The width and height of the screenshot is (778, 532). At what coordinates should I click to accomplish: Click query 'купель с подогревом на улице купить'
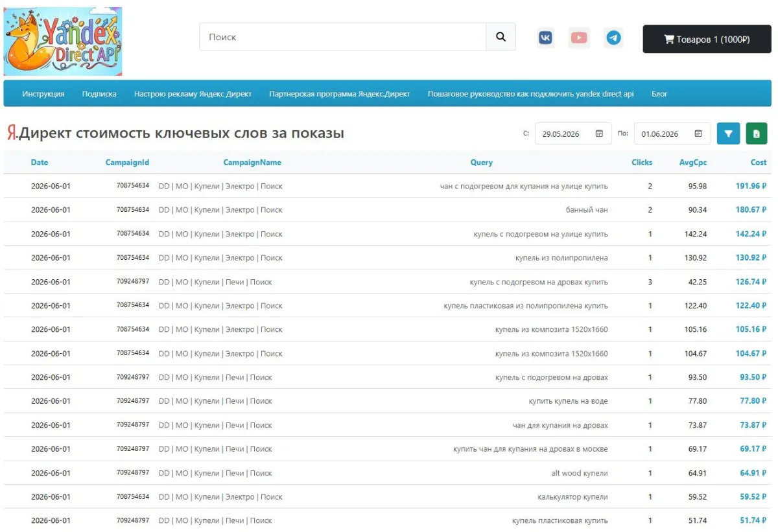541,234
